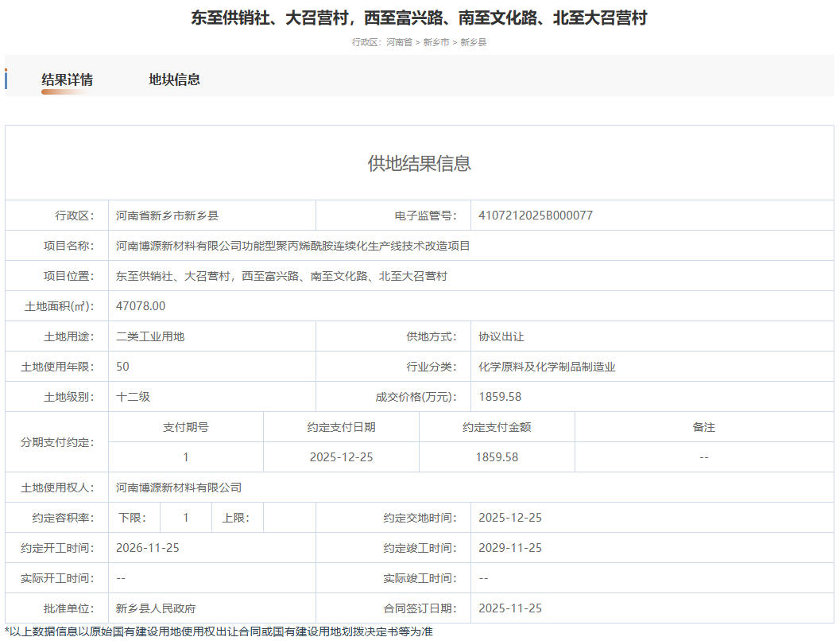Click the 化学原料及化学制品制造业 industry value
Image resolution: width=840 pixels, height=641 pixels.
click(547, 367)
